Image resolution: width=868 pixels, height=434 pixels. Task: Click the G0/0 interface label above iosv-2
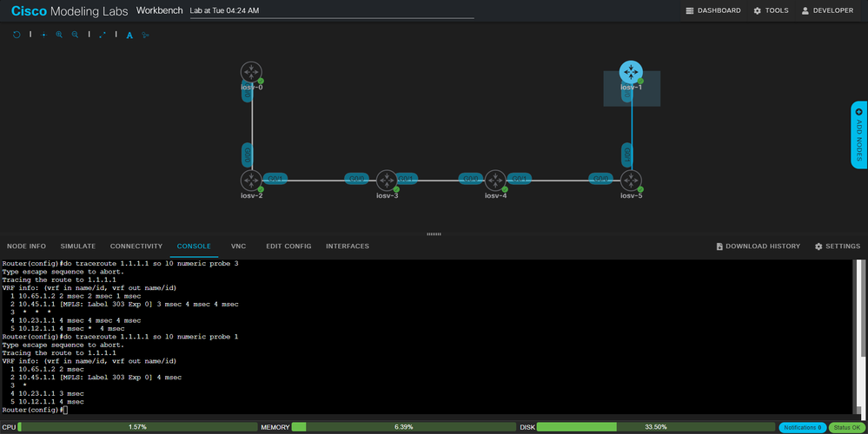248,155
